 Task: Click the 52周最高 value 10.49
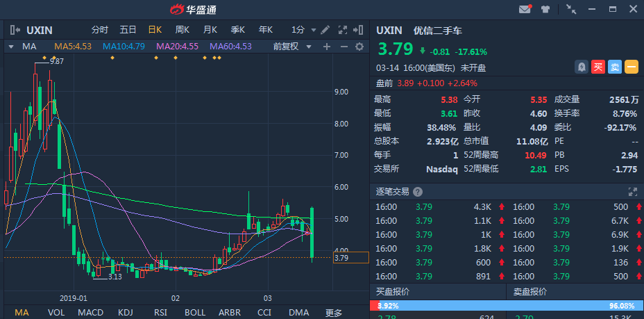(536, 155)
